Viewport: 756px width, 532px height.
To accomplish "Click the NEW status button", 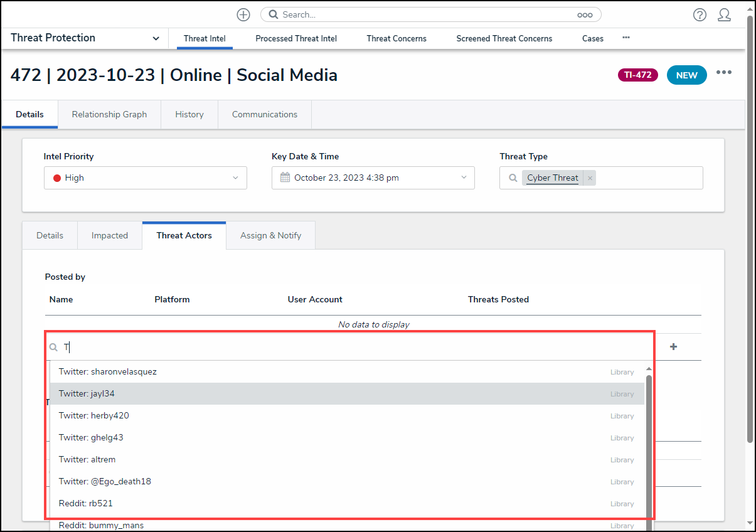I will click(x=686, y=75).
